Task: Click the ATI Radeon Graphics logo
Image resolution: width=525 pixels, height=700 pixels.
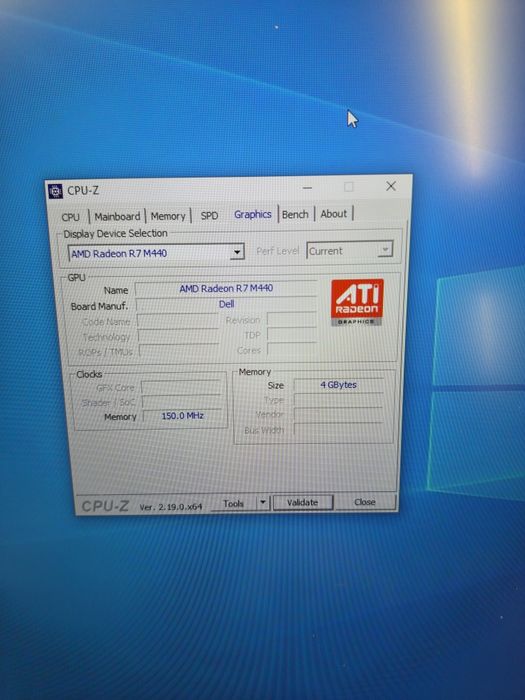Action: [x=357, y=302]
